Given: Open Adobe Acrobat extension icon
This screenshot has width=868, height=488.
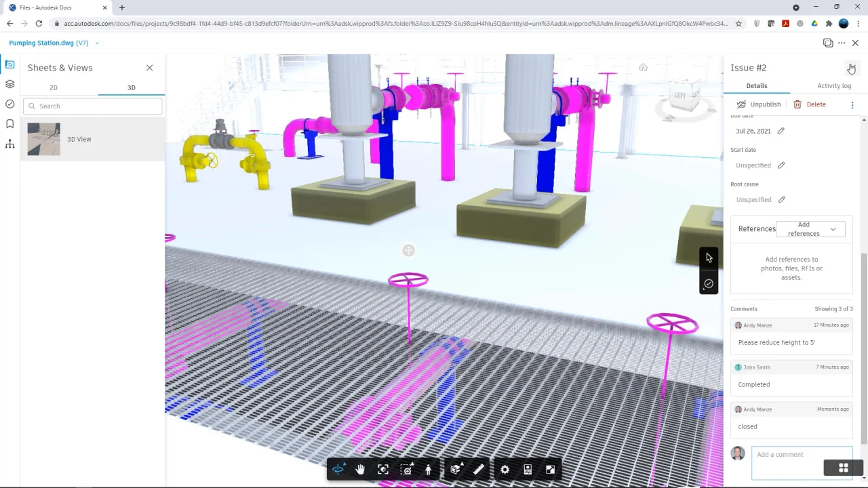Looking at the screenshot, I should (785, 23).
